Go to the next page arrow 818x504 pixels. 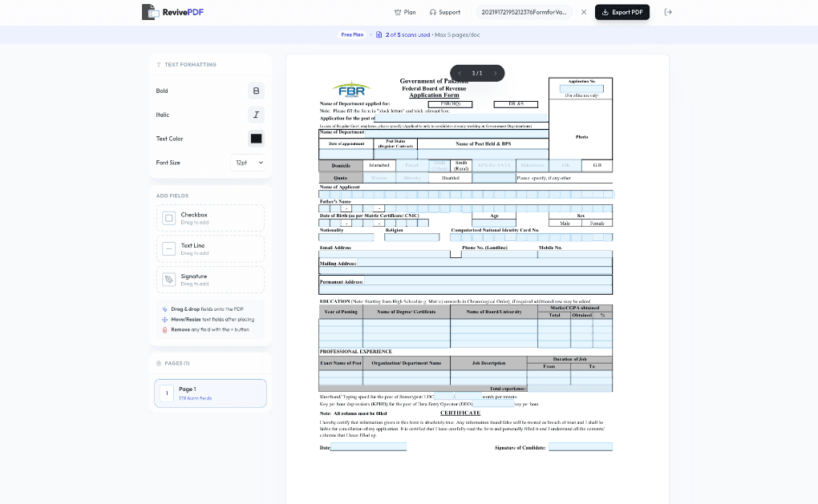[x=495, y=73]
